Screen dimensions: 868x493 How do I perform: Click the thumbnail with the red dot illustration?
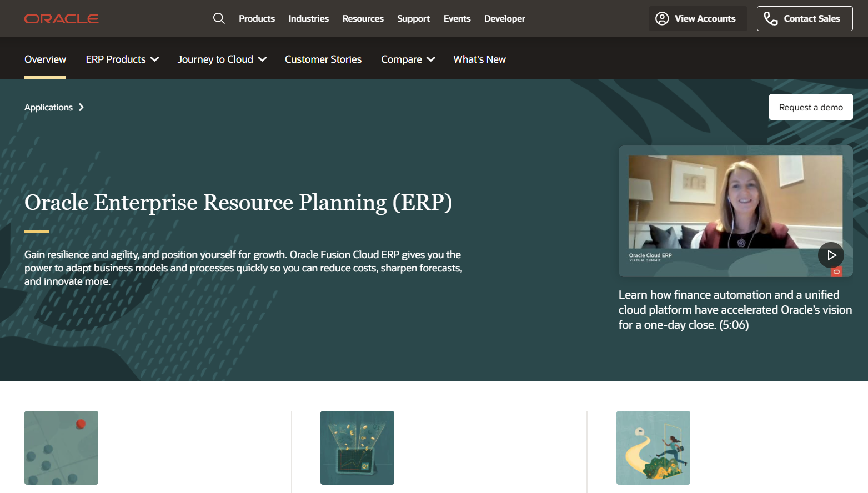click(x=61, y=447)
